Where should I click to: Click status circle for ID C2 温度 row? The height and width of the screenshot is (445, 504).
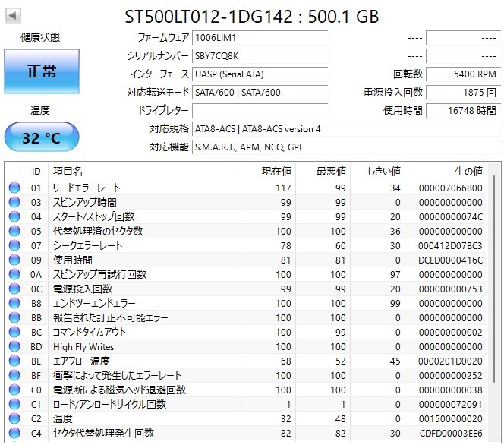14,418
